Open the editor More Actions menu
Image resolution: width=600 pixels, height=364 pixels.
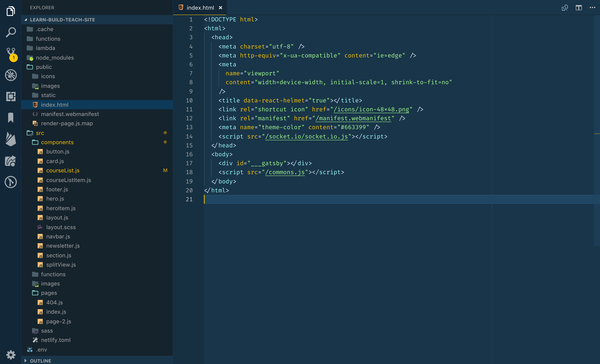click(x=592, y=8)
